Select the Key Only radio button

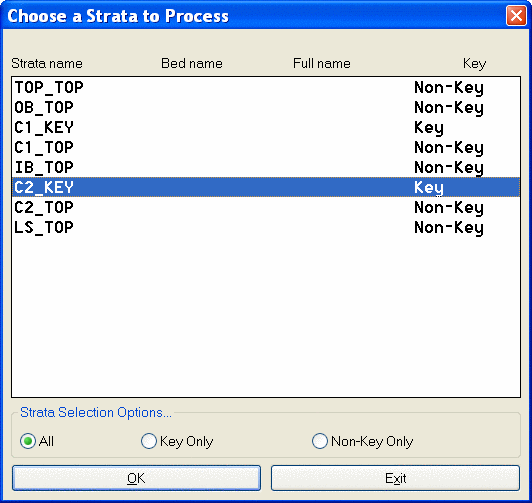(x=149, y=441)
